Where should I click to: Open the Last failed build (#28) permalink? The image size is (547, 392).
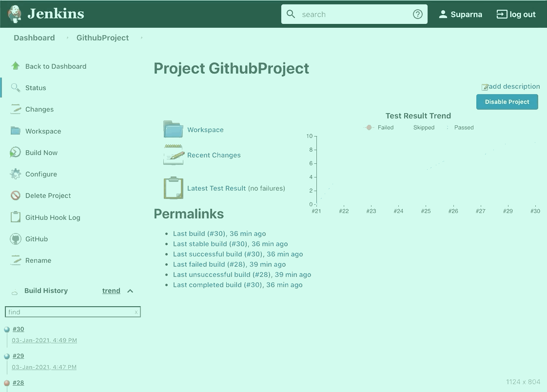229,264
